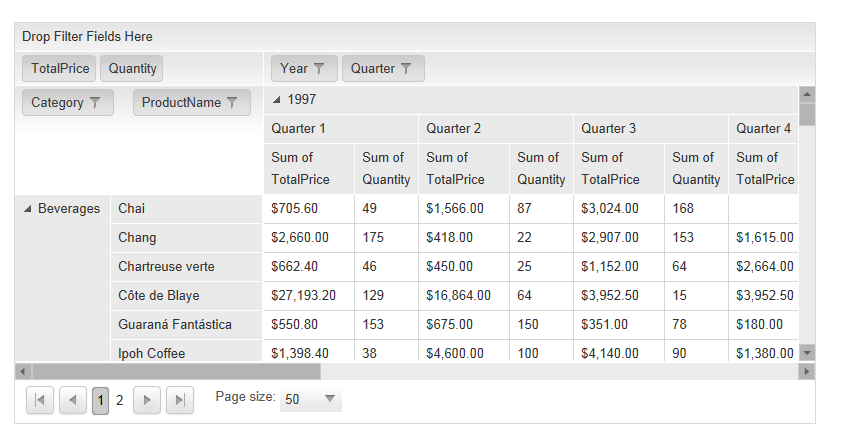848x440 pixels.
Task: Click the horizontal scrollbar right arrow
Action: [x=807, y=371]
